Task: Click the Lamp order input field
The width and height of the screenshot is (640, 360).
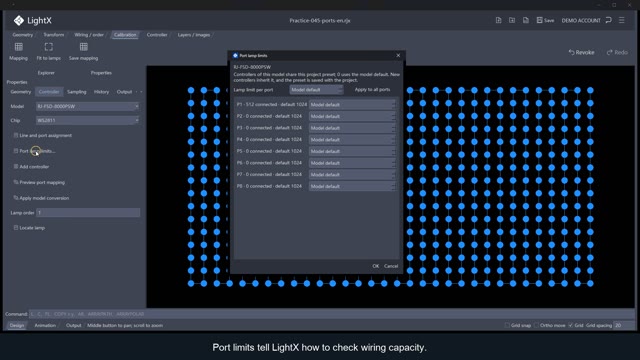Action: (x=88, y=213)
